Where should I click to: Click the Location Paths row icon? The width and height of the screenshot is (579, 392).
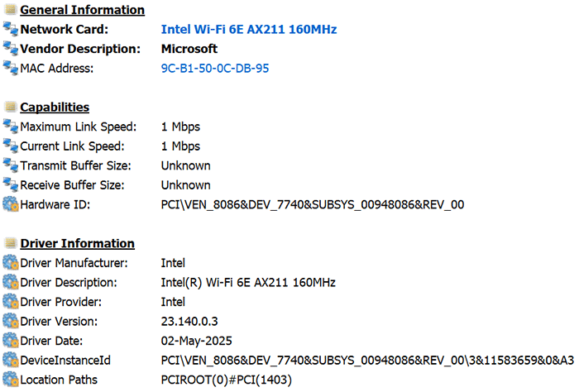coord(10,380)
